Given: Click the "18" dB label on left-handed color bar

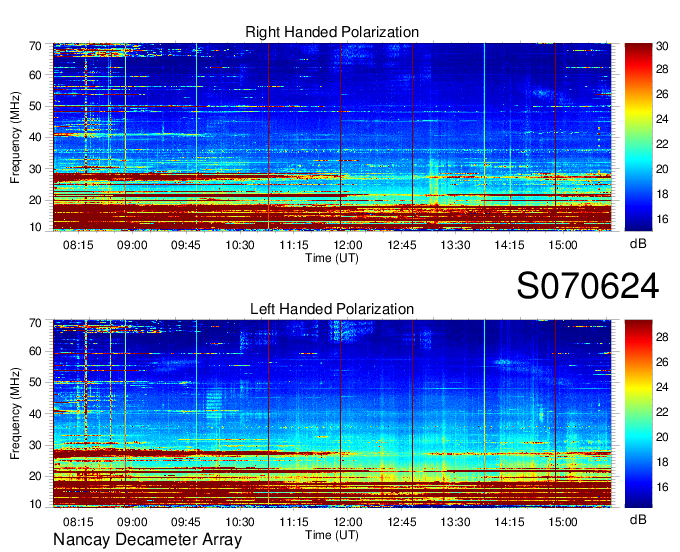Looking at the screenshot, I should pos(662,462).
